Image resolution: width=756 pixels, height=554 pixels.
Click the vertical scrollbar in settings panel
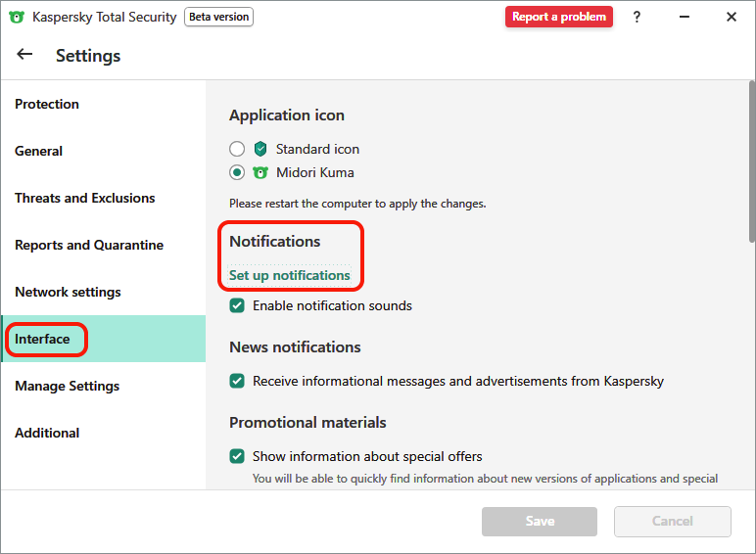coord(751,166)
